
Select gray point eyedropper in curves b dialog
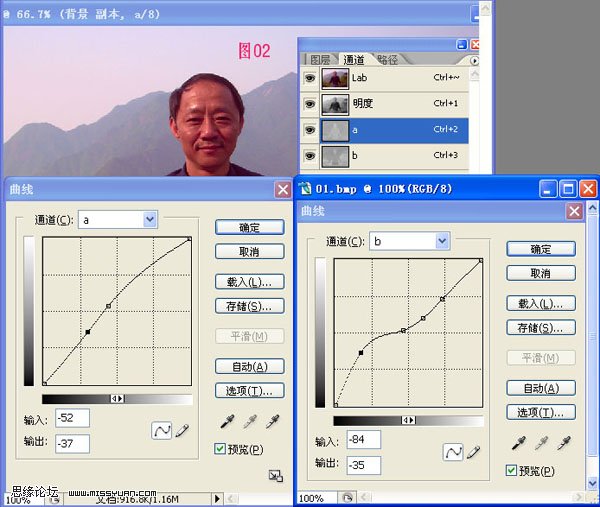point(541,443)
